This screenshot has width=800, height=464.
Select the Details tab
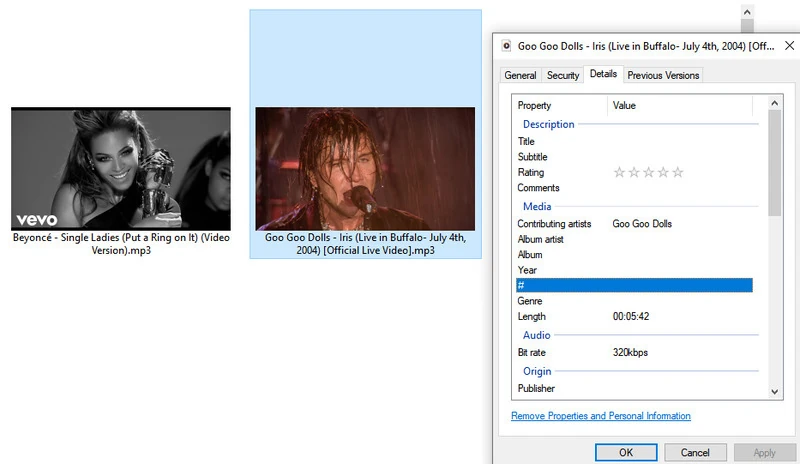click(603, 74)
